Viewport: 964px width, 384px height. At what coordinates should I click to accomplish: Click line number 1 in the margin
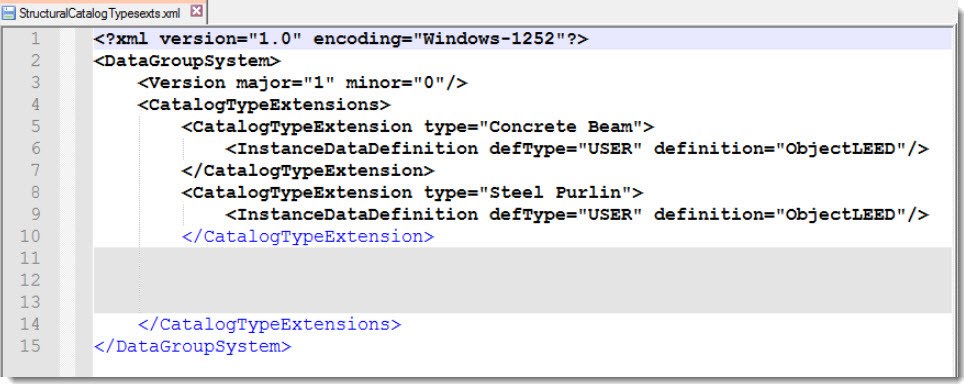(34, 39)
